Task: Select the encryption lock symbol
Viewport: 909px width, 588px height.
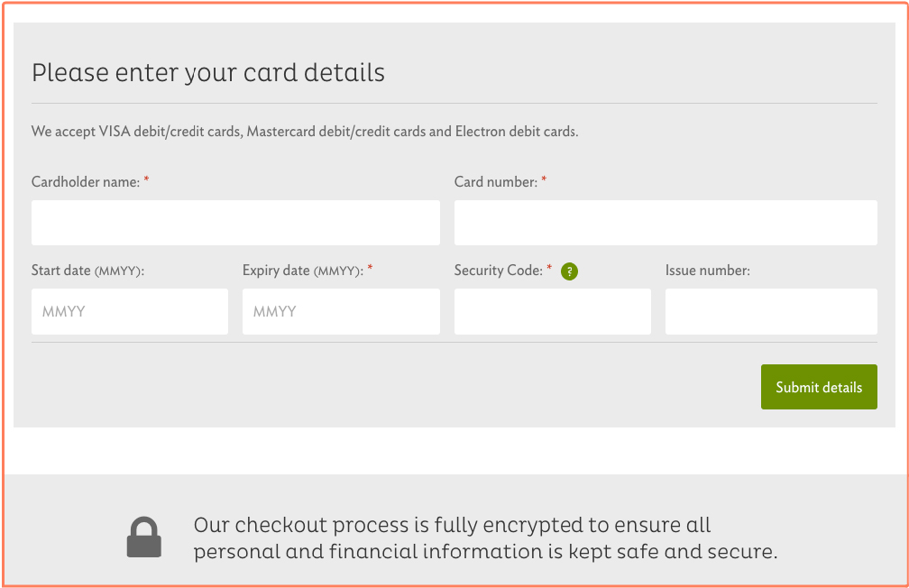Action: (144, 537)
